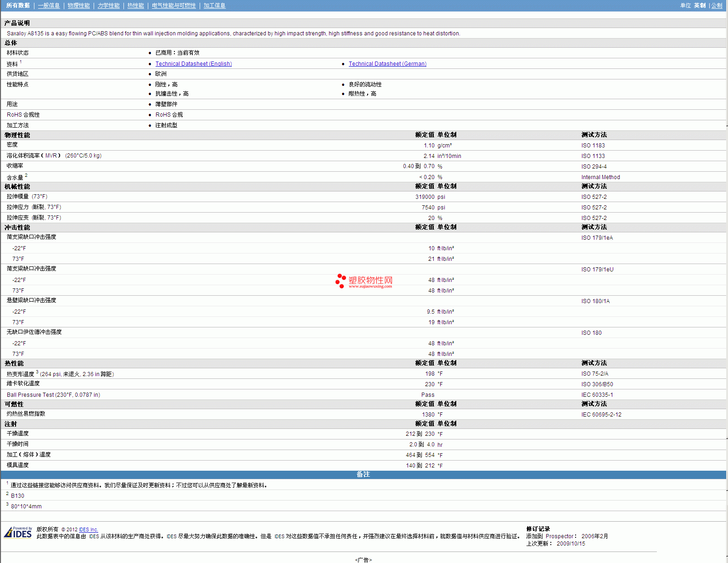Click the ISO 179/1eA test method
This screenshot has height=563, width=728.
[x=597, y=238]
